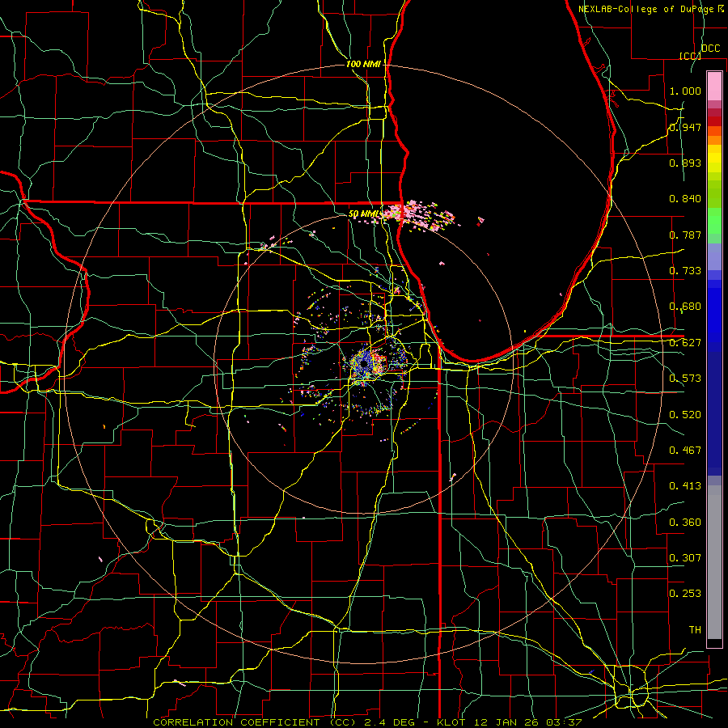Pick the bright green segment of the color bar

point(714,221)
